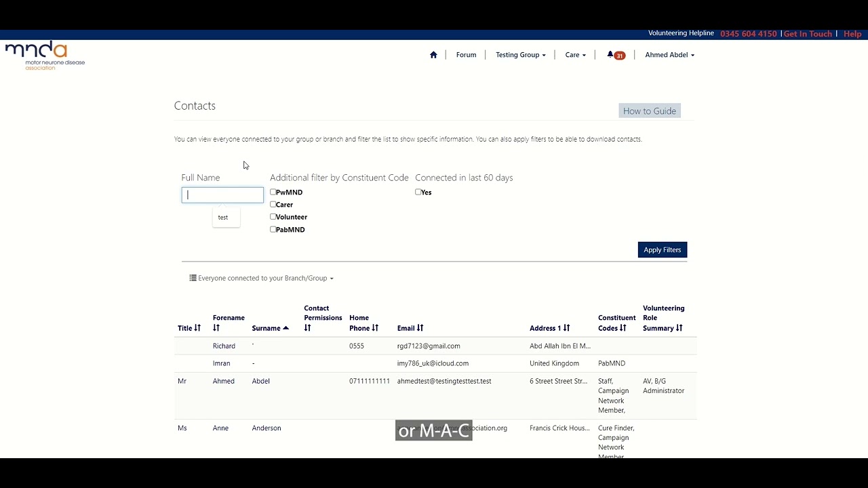Sort by Contact Permissions column
Viewport: 868px width, 488px height.
coord(307,328)
